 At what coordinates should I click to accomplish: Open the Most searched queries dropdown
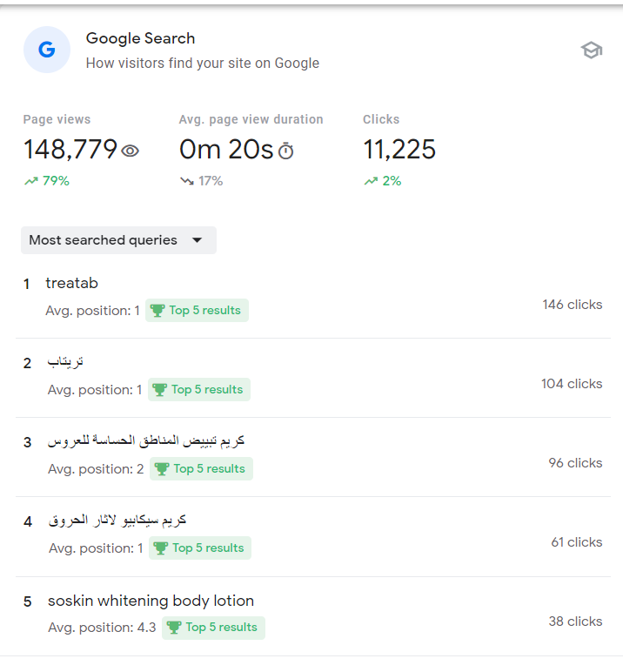tap(117, 240)
